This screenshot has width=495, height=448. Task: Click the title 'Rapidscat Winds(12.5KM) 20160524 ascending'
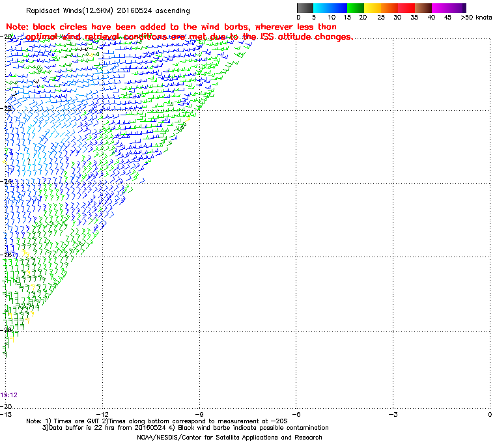point(108,10)
